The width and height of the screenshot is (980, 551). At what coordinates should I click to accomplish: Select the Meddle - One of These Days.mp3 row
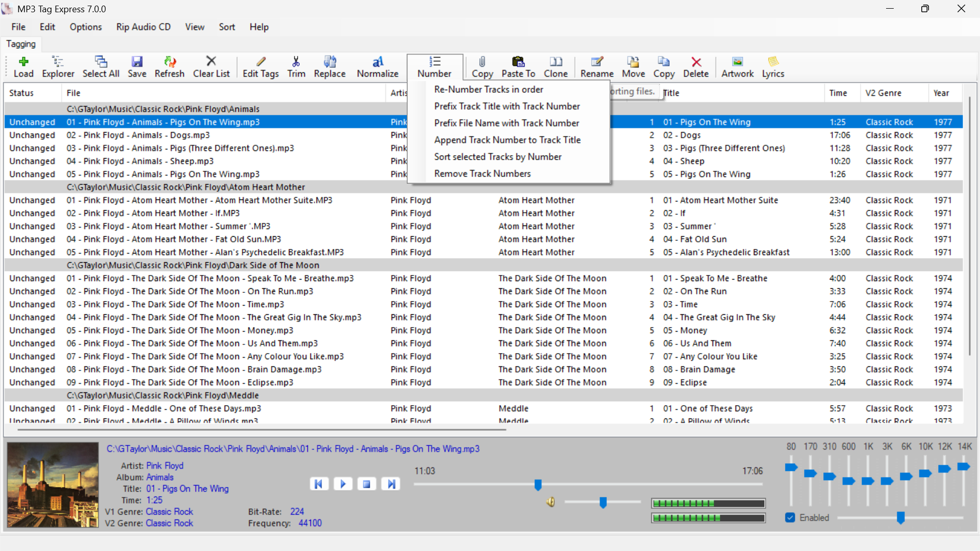point(483,409)
